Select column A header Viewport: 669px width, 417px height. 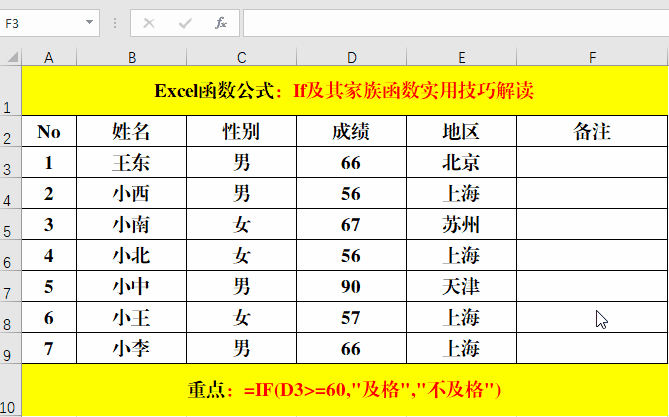pyautogui.click(x=49, y=57)
